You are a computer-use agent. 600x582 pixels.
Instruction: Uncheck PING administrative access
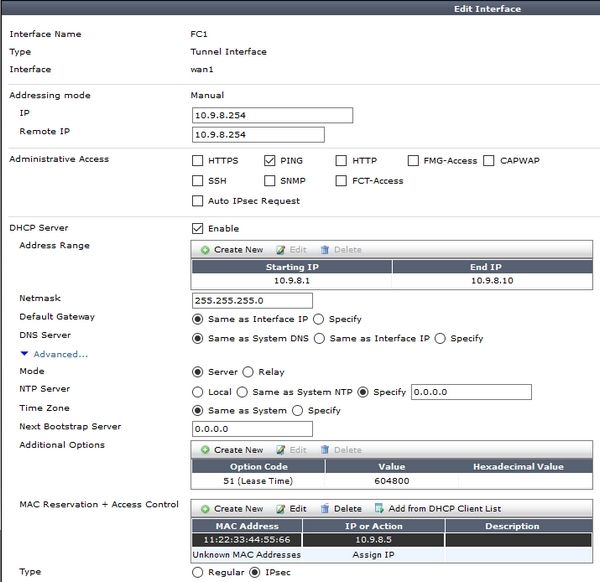point(269,161)
